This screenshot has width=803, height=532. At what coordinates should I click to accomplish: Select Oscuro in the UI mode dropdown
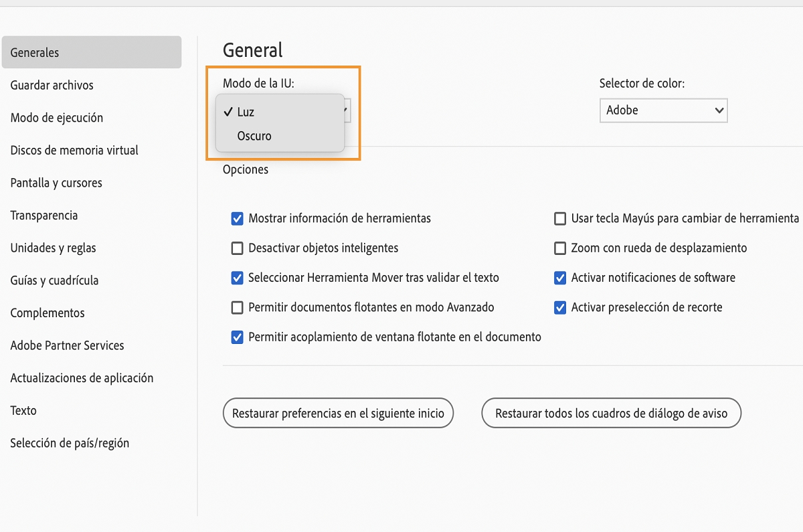click(254, 136)
